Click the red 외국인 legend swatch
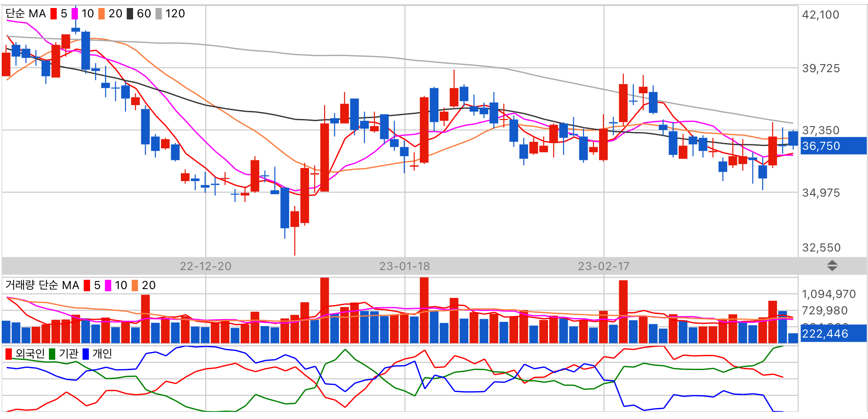868x419 pixels. click(8, 354)
